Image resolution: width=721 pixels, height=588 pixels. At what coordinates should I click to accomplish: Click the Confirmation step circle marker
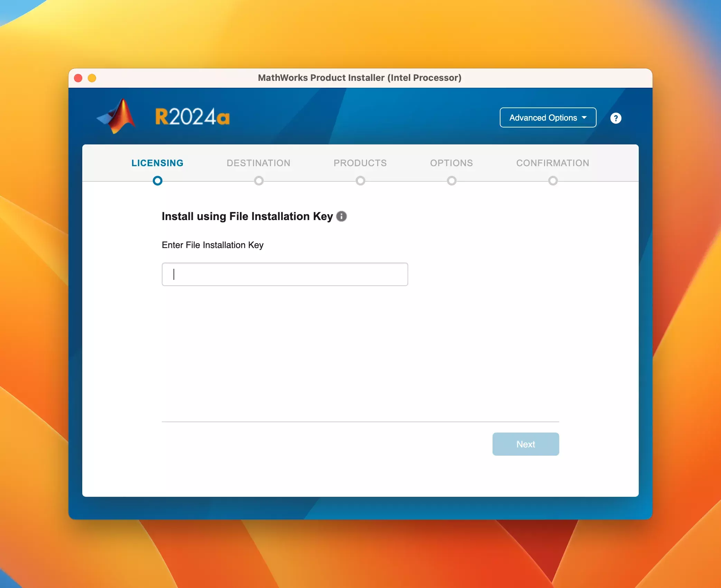553,181
